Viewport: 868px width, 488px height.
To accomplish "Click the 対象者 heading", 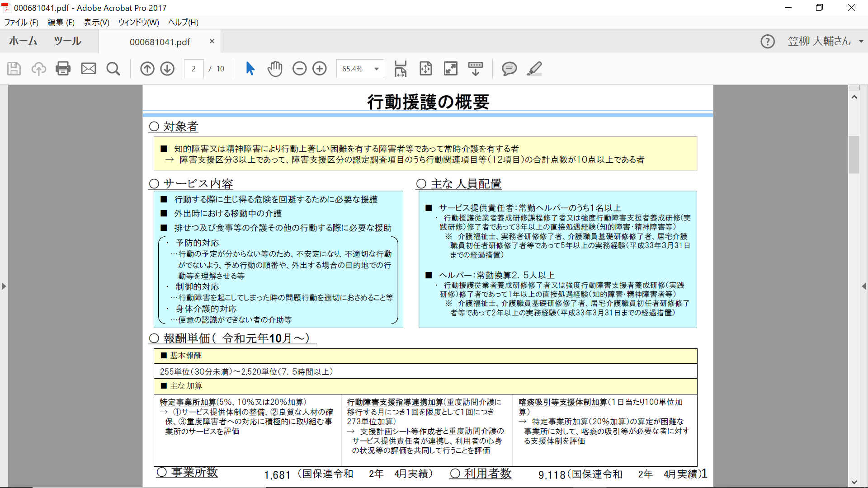I will click(x=174, y=127).
